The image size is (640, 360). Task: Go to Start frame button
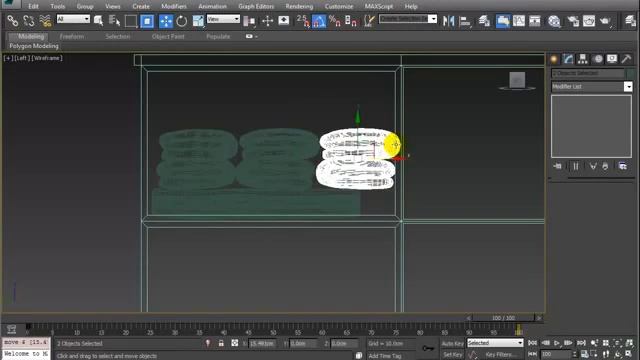click(x=532, y=343)
